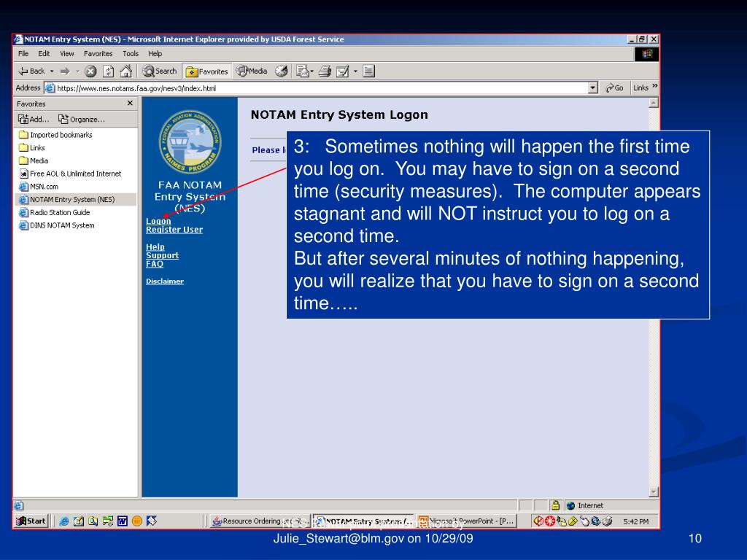Image resolution: width=747 pixels, height=560 pixels.
Task: Open the Edit menu
Action: (x=44, y=54)
